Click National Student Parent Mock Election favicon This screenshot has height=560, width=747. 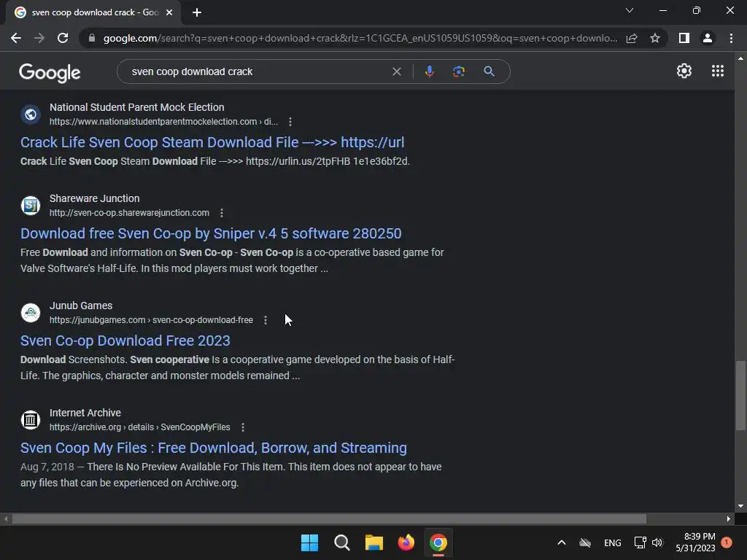click(31, 114)
